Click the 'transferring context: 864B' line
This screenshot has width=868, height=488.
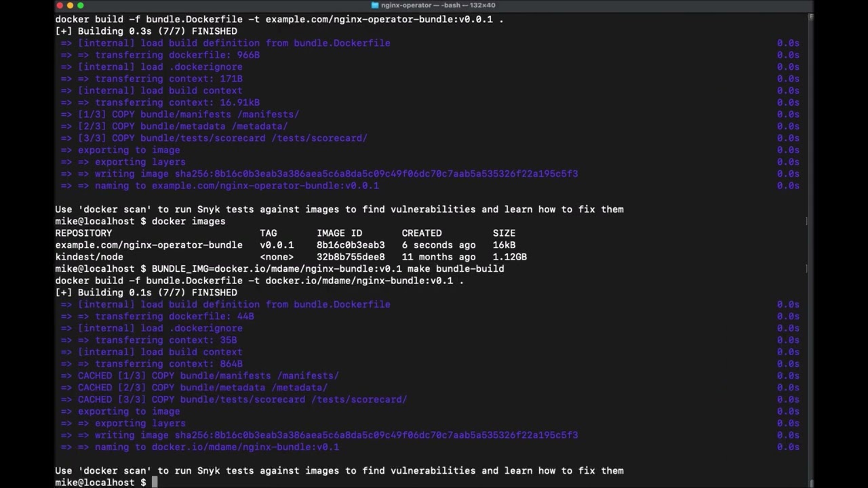pyautogui.click(x=151, y=364)
